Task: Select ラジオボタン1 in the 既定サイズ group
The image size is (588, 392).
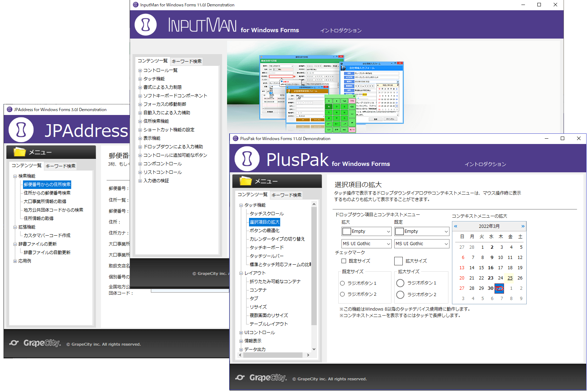Action: [x=342, y=283]
